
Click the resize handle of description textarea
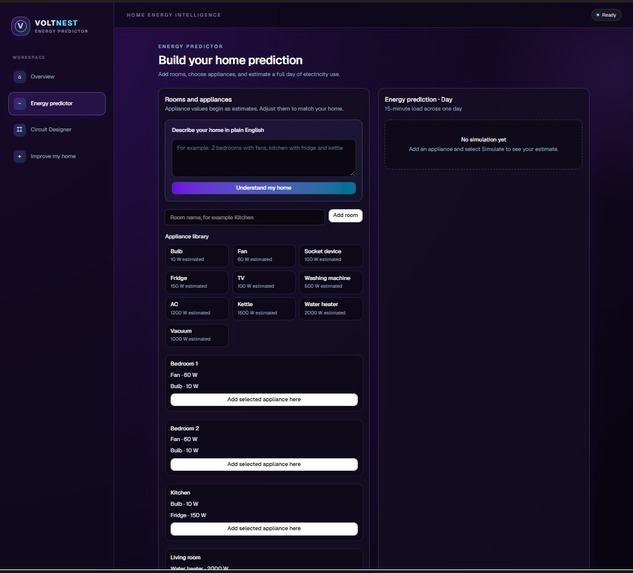pyautogui.click(x=352, y=173)
